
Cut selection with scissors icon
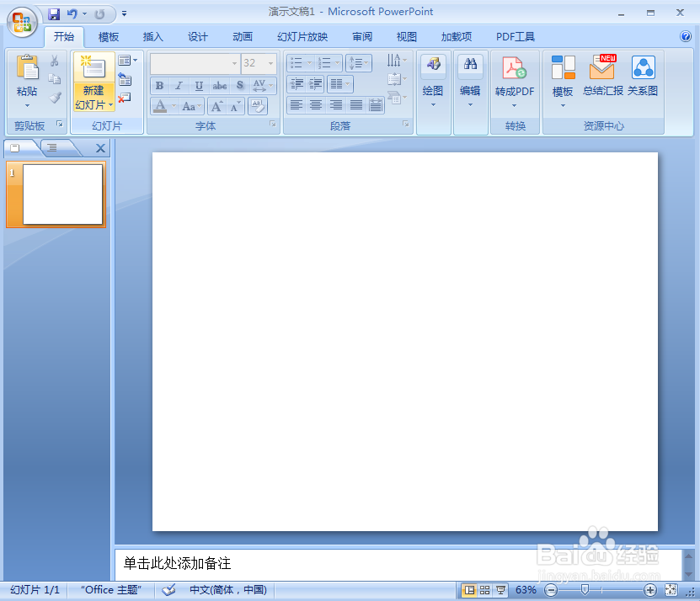[x=55, y=61]
